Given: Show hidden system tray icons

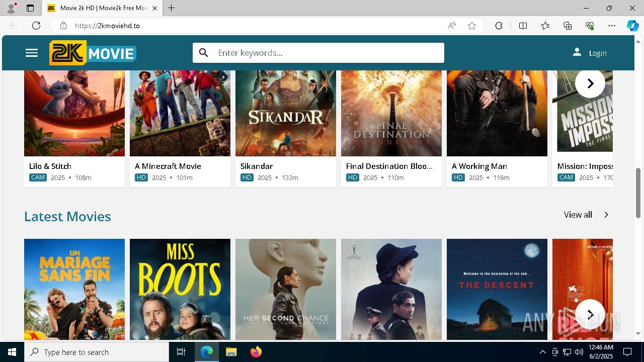Looking at the screenshot, I should [x=542, y=352].
